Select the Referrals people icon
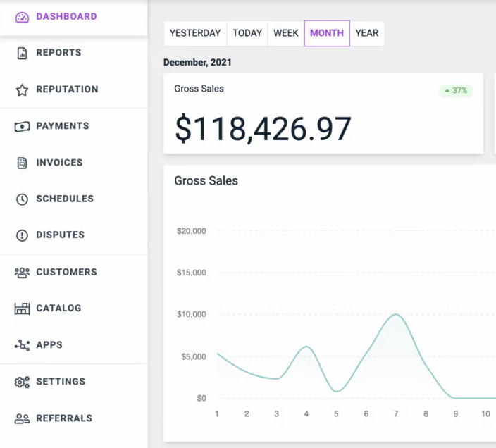The height and width of the screenshot is (448, 496). 22,418
